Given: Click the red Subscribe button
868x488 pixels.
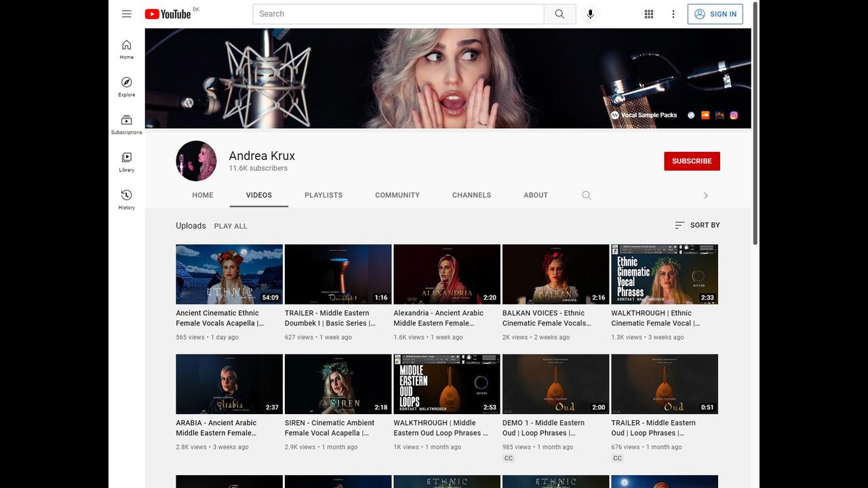Looking at the screenshot, I should pos(692,161).
